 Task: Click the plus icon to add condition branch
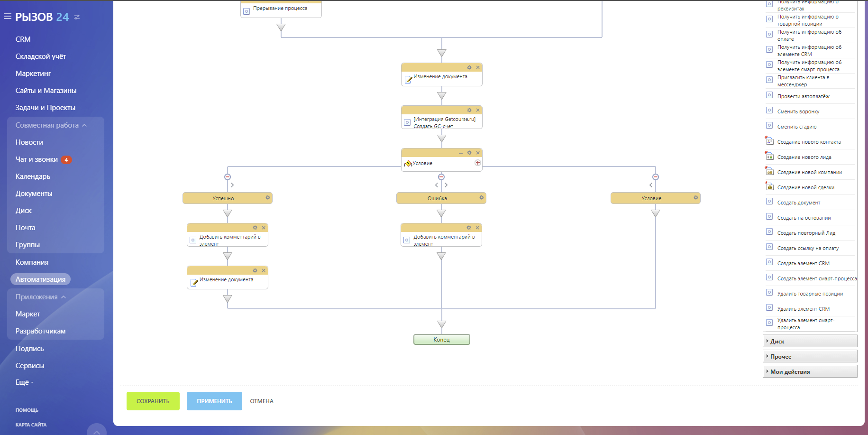click(x=478, y=163)
